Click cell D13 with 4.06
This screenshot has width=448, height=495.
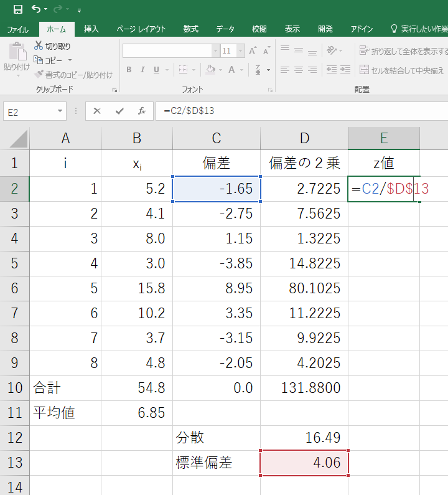coord(304,463)
